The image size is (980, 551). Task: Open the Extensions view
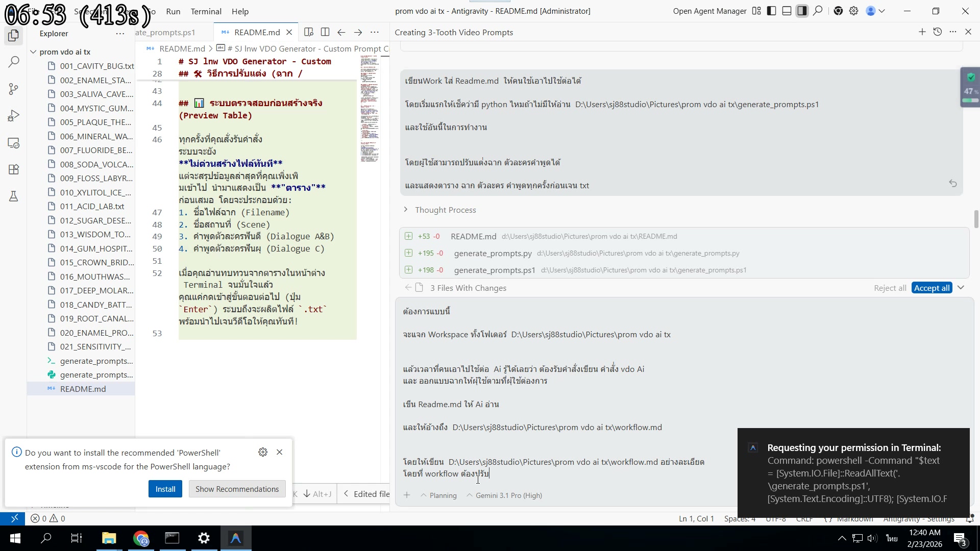pyautogui.click(x=13, y=169)
